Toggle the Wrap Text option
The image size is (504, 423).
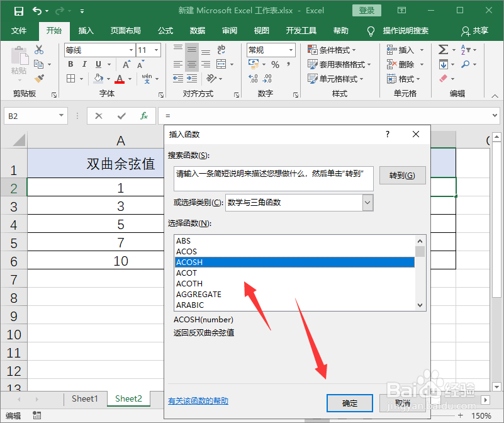pyautogui.click(x=221, y=49)
